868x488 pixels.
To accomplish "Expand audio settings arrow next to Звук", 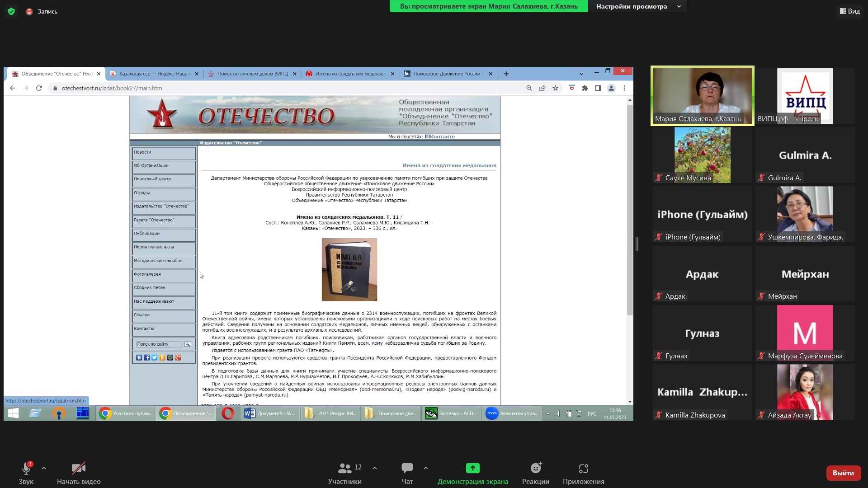I will tap(44, 468).
